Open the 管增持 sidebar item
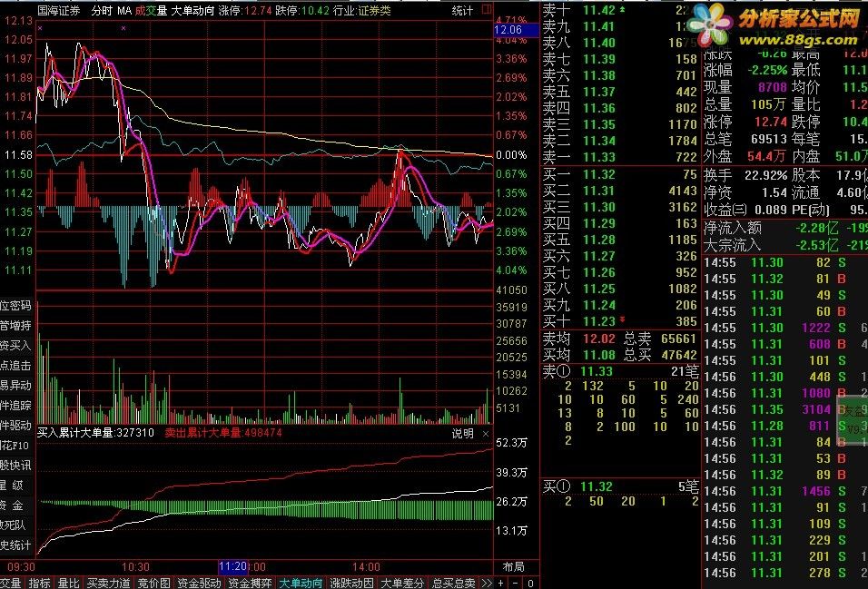Screen dimensions: 868x589 (15, 326)
